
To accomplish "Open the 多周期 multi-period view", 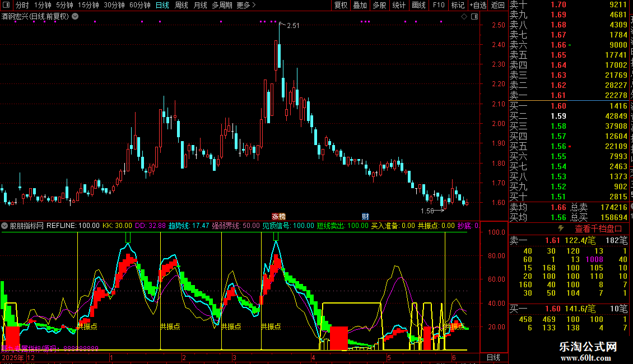I will [222, 5].
